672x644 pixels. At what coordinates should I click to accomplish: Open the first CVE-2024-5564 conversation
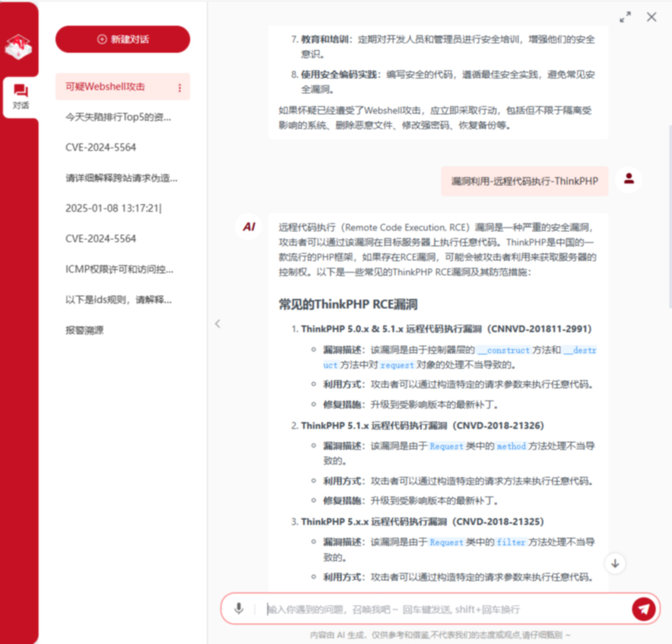click(101, 147)
